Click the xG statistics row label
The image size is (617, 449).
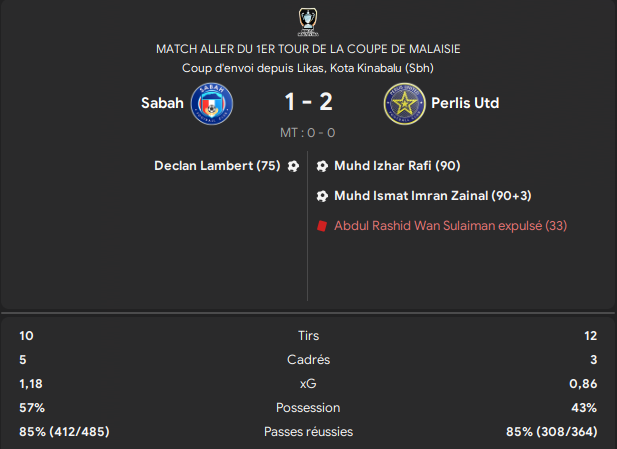point(308,384)
